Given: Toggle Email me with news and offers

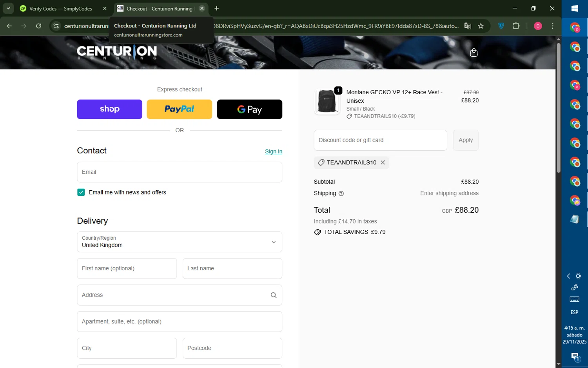Looking at the screenshot, I should (81, 192).
